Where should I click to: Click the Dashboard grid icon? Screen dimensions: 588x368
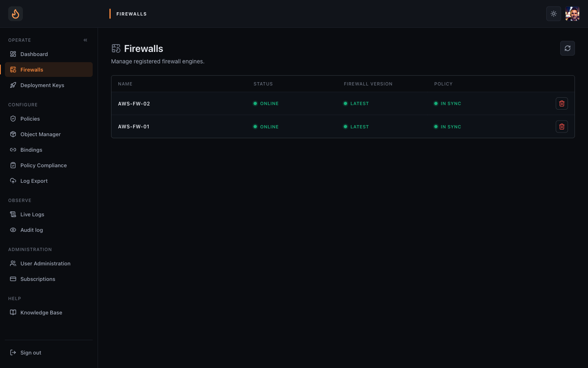[x=13, y=54]
